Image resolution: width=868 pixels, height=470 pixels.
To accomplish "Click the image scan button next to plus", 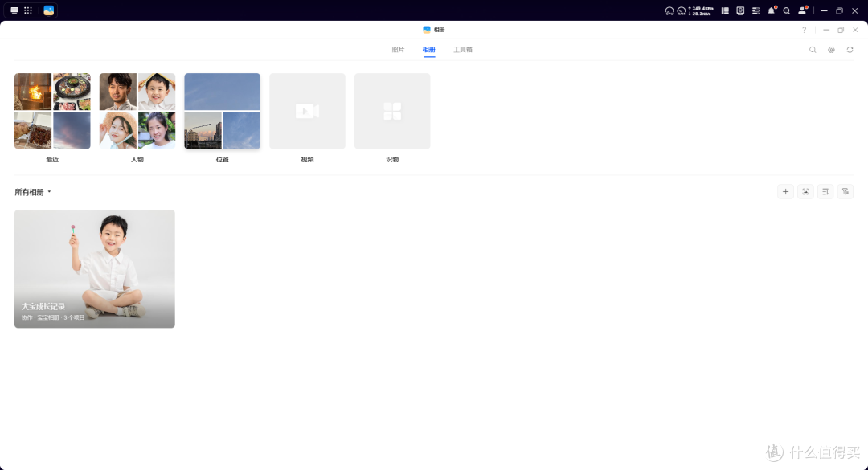I will point(805,191).
